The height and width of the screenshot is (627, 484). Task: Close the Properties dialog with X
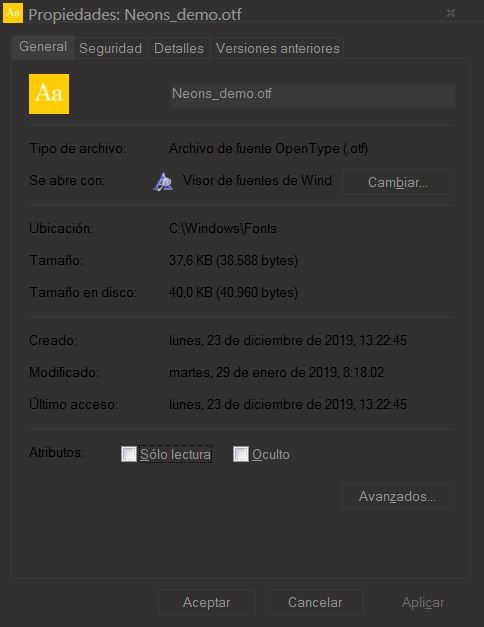[x=451, y=13]
